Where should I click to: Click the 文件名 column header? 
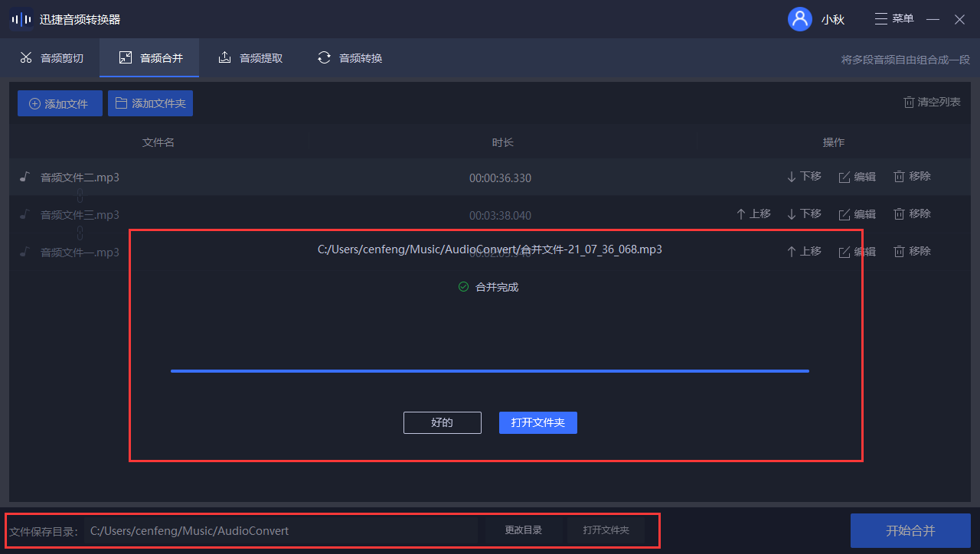click(158, 142)
